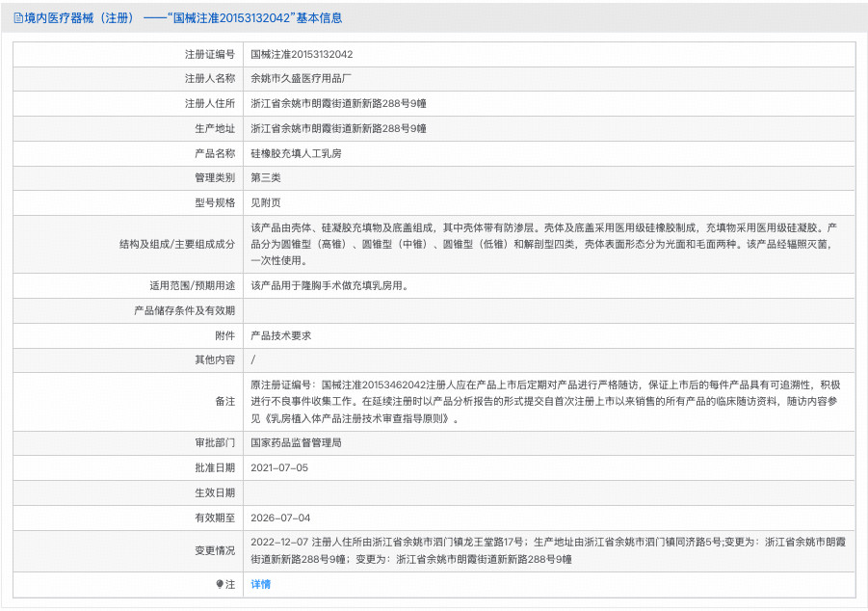Open the 详情 details link

pyautogui.click(x=258, y=585)
